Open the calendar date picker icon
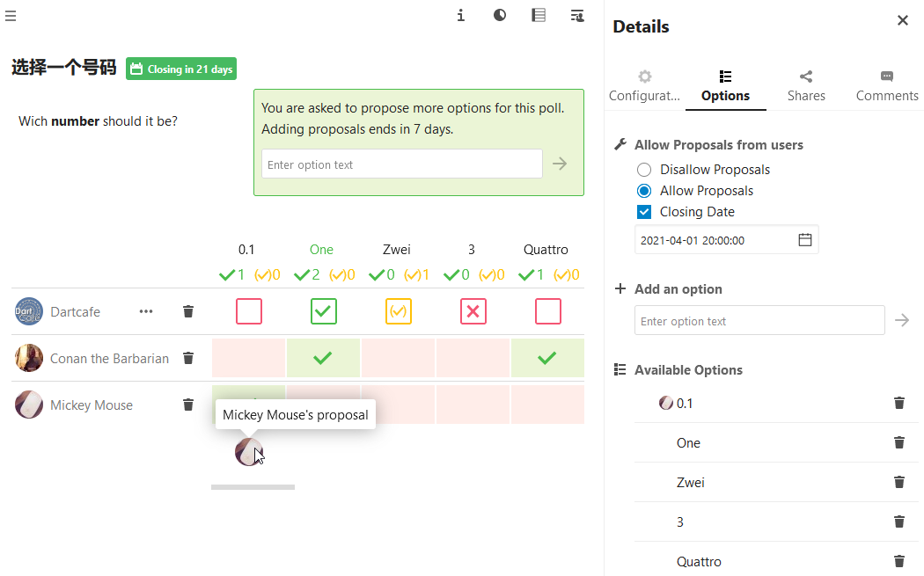The image size is (924, 576). (x=805, y=240)
